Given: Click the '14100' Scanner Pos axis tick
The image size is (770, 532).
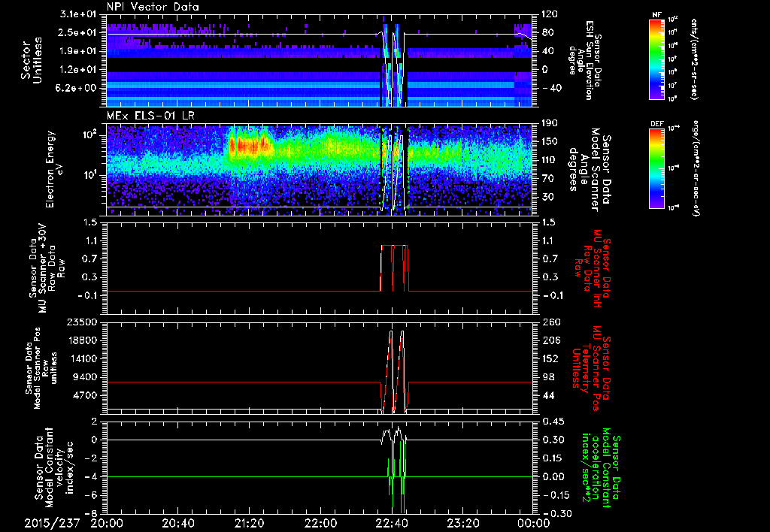Looking at the screenshot, I should coord(82,358).
